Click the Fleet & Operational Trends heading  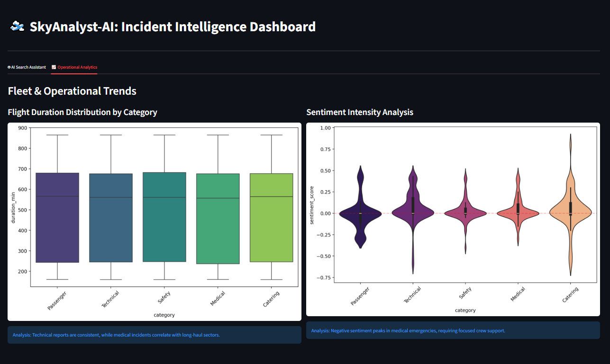[x=72, y=91]
